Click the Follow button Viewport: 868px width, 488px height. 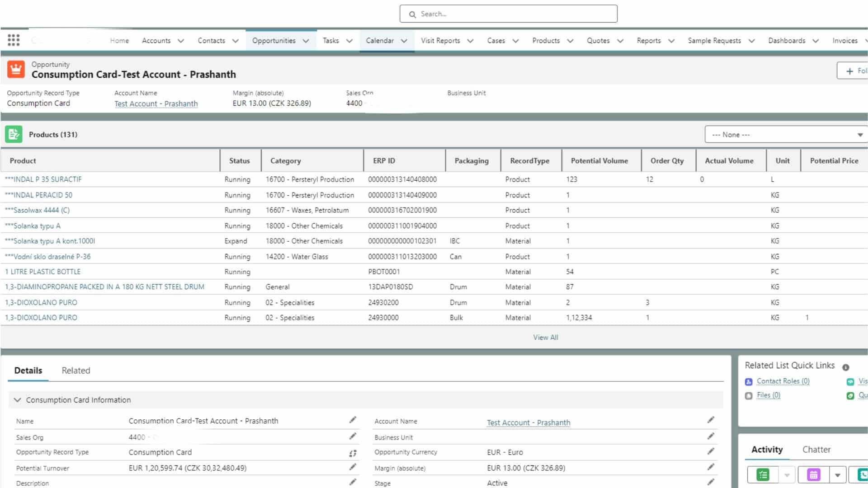[x=853, y=71]
